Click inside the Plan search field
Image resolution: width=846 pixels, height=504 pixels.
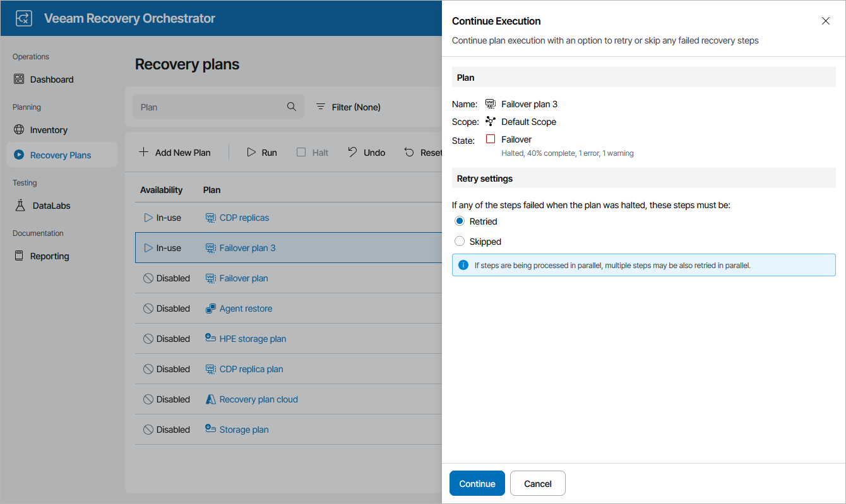pos(208,107)
